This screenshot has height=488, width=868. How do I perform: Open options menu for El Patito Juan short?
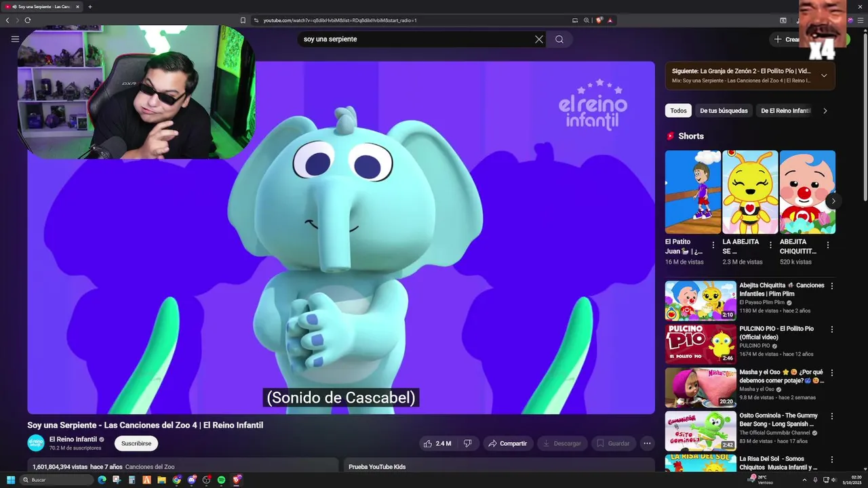point(713,245)
